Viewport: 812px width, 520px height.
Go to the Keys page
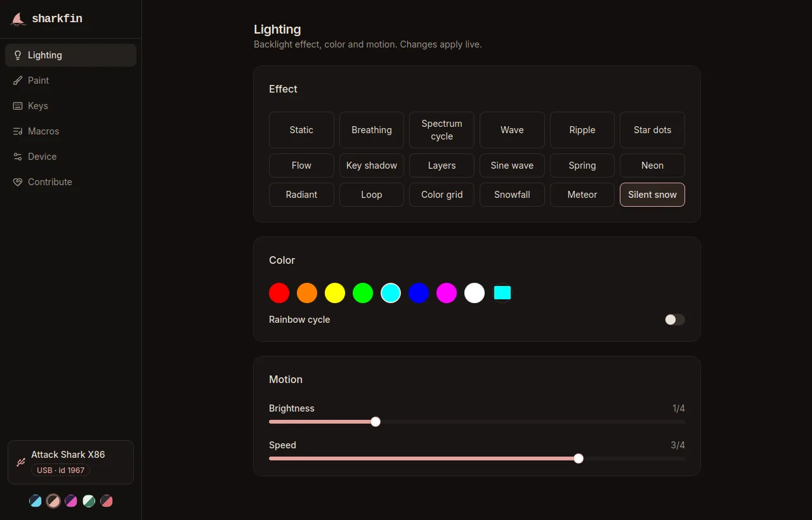click(x=70, y=106)
